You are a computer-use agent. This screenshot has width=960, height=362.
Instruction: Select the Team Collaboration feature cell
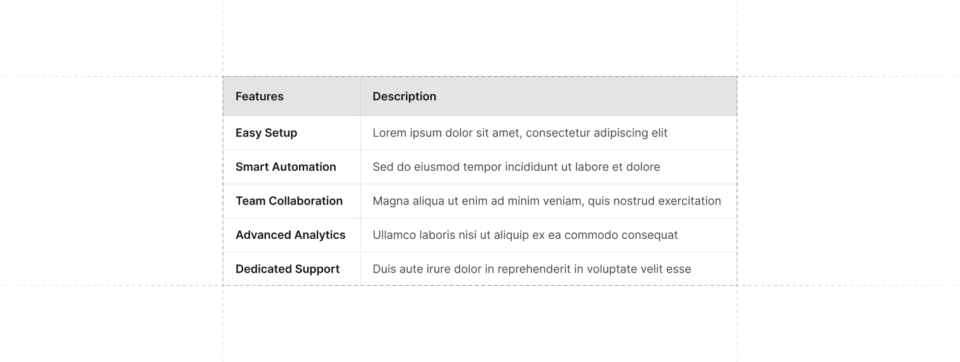(x=292, y=201)
